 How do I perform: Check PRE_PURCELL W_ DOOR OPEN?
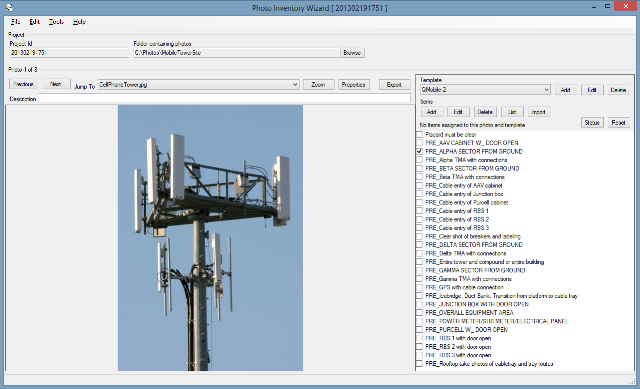[420, 329]
